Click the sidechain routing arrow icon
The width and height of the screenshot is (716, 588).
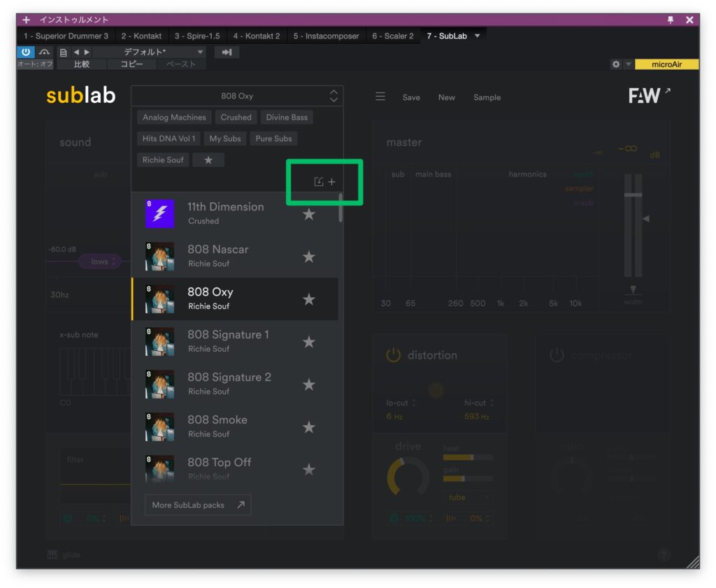[x=227, y=52]
